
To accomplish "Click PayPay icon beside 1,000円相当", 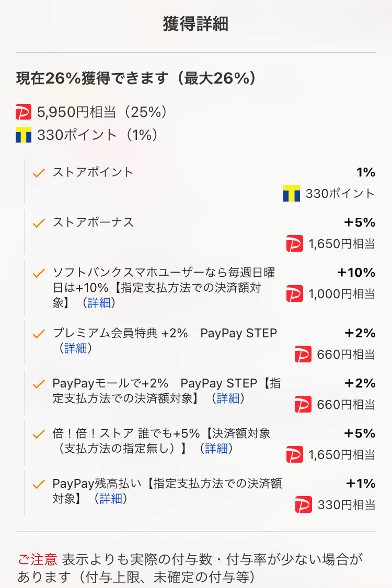I will coord(295,294).
